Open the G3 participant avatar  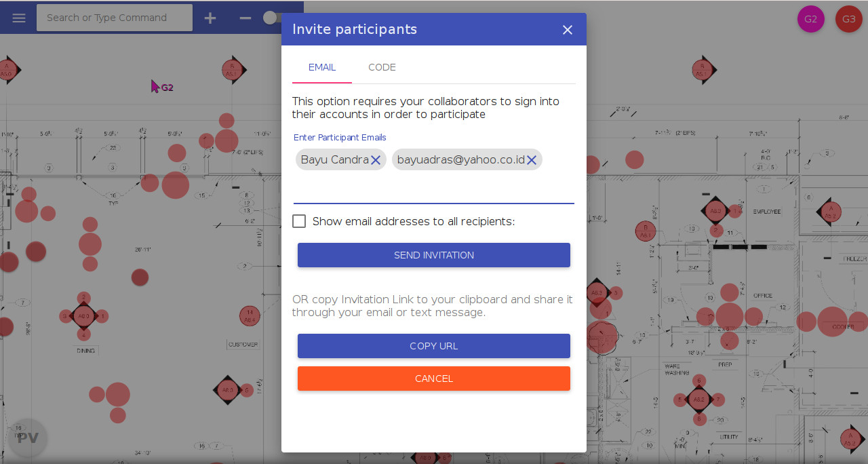tap(849, 19)
